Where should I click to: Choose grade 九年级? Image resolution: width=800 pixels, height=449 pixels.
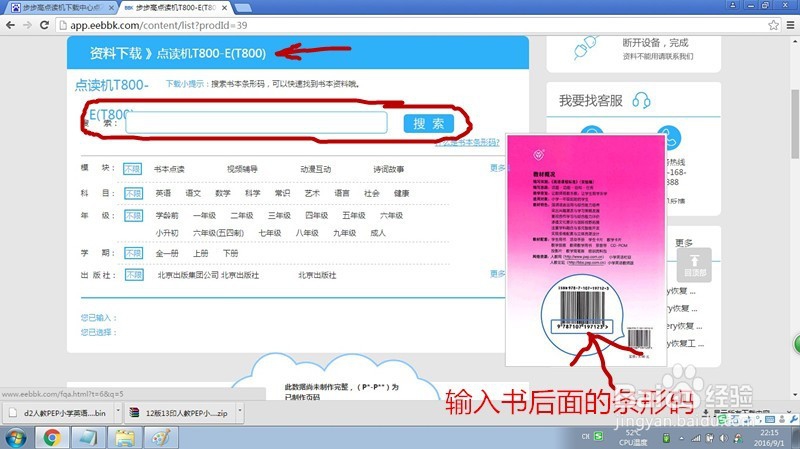pos(344,233)
